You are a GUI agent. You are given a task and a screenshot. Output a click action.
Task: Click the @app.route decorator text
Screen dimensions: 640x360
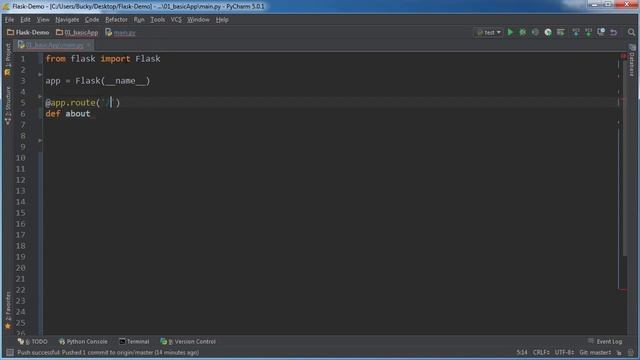(82, 102)
